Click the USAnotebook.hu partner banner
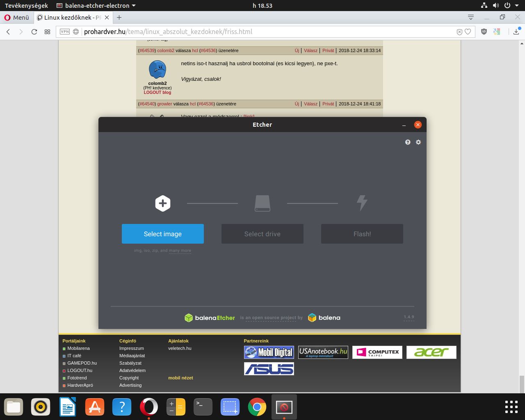The width and height of the screenshot is (525, 420). tap(323, 352)
